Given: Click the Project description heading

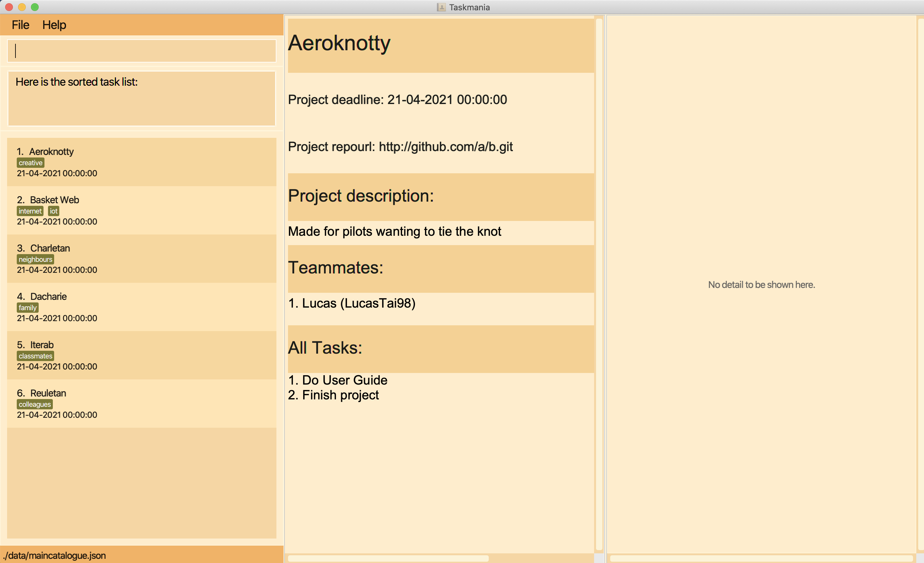Looking at the screenshot, I should coord(361,196).
